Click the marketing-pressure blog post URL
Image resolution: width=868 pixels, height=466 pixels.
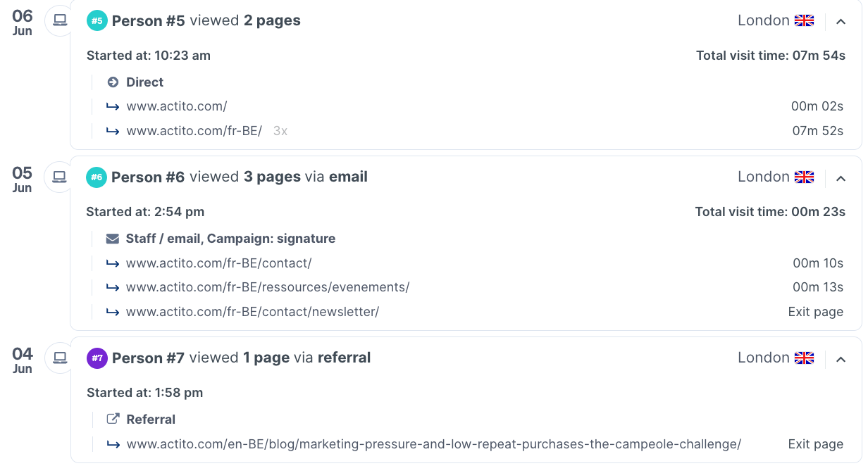(x=433, y=444)
